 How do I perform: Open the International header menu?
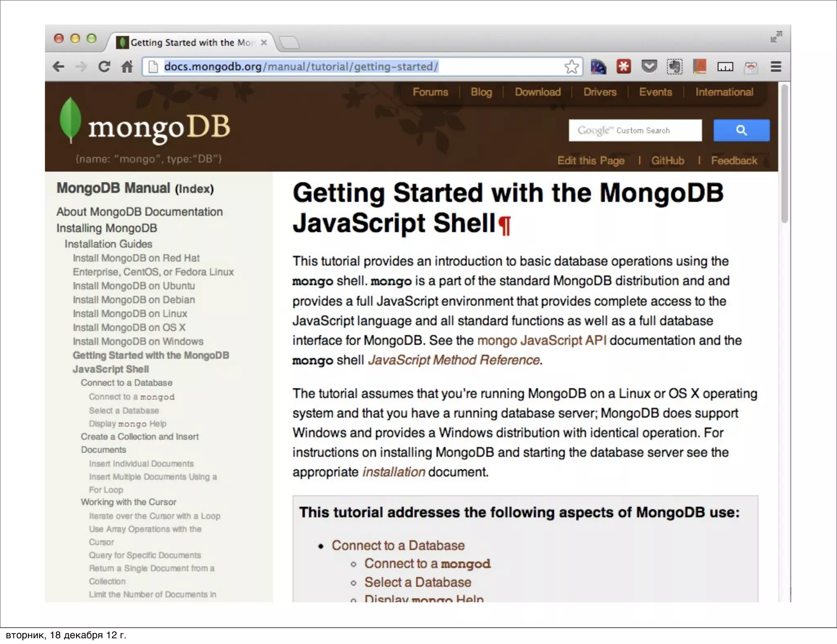[x=724, y=92]
